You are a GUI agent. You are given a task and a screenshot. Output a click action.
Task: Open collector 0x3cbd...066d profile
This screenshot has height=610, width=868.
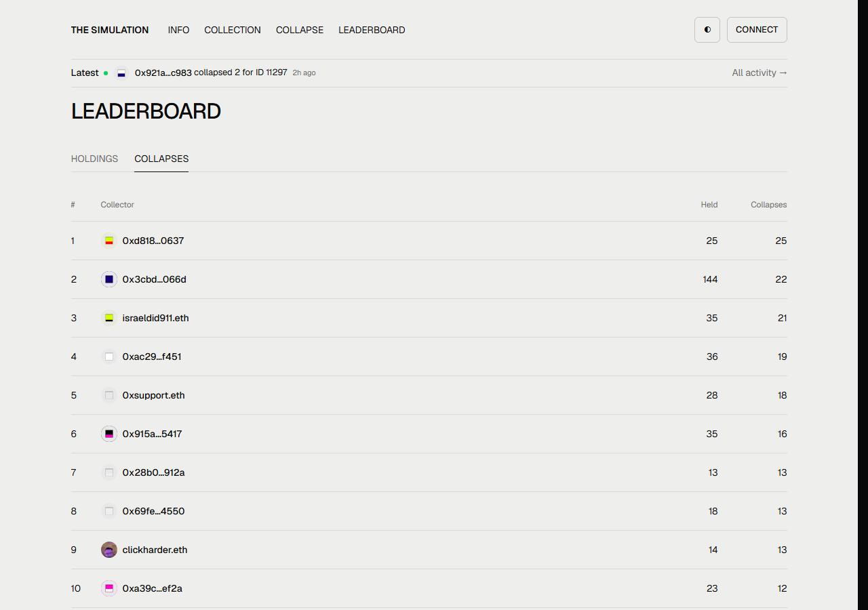[155, 279]
